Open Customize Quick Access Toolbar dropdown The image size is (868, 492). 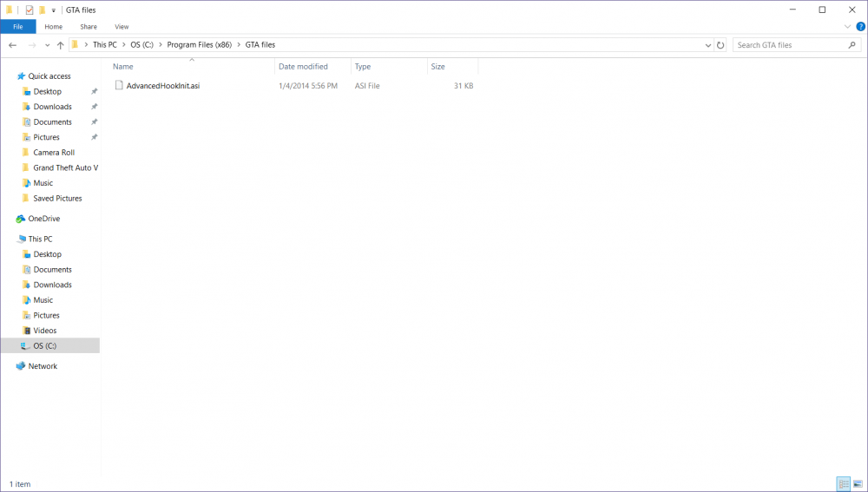(54, 10)
